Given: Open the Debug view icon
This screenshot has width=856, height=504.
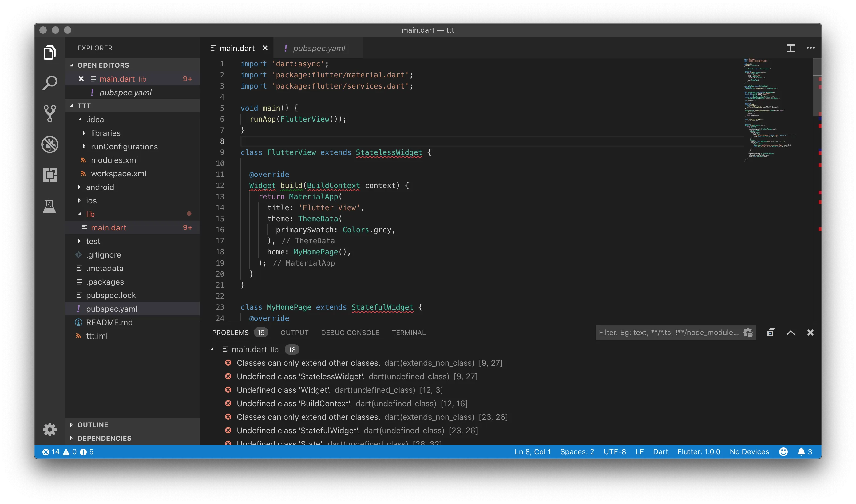Looking at the screenshot, I should (50, 144).
